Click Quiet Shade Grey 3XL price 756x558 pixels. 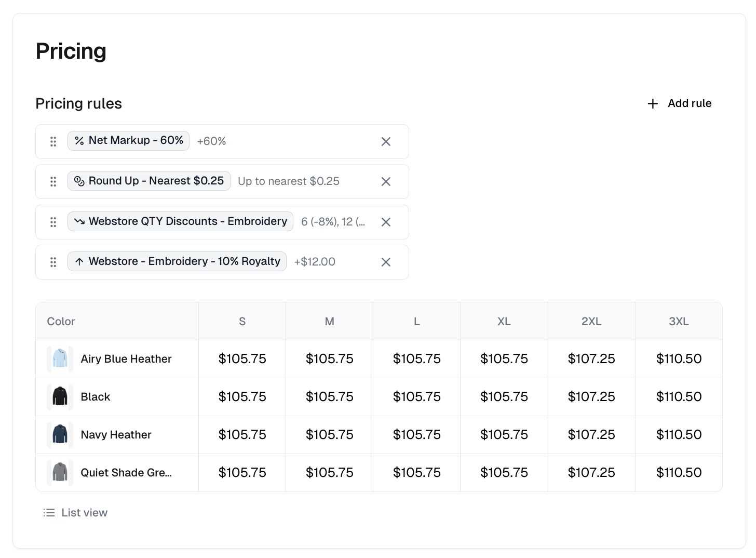[x=679, y=473]
